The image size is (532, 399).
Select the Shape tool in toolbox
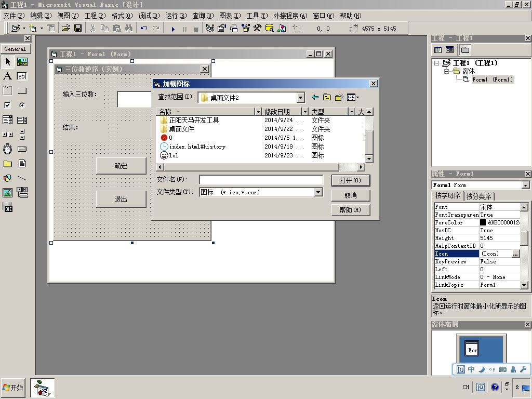tap(7, 178)
